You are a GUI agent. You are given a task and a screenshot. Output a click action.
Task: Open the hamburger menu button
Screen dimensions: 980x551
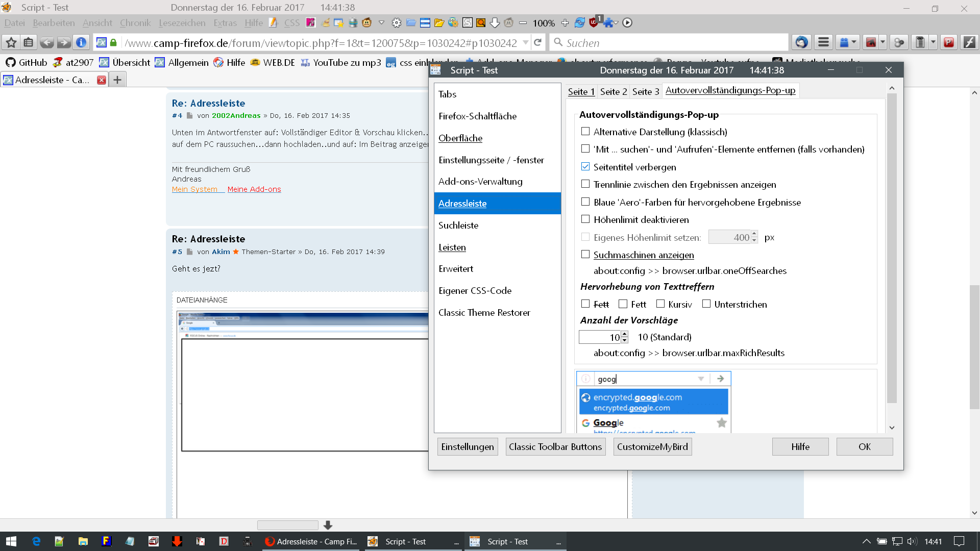pos(823,42)
